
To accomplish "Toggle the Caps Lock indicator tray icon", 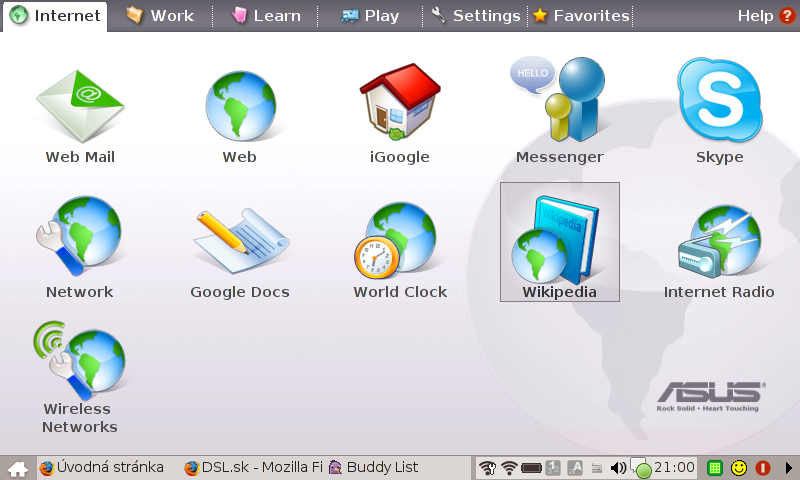I will [575, 468].
